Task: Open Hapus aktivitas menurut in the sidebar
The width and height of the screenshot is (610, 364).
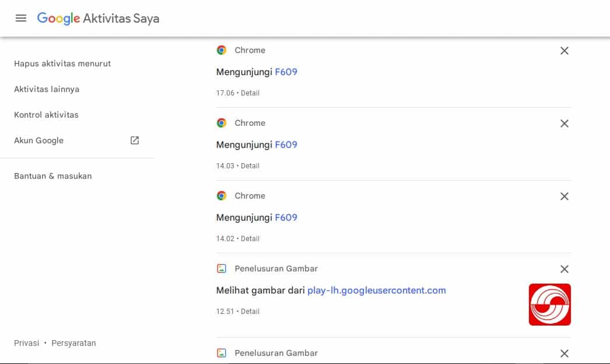Action: (x=62, y=63)
